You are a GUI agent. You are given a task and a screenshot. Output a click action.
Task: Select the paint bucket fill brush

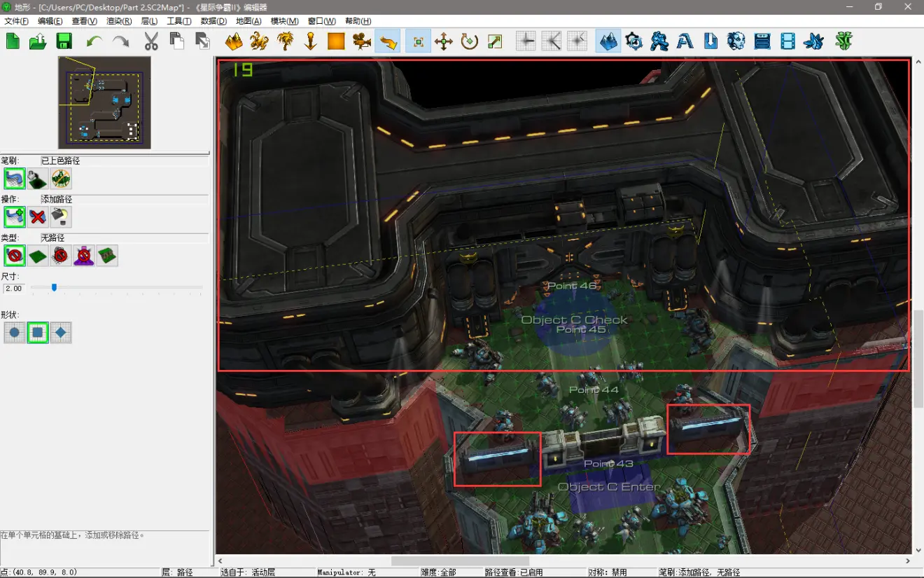tap(37, 179)
